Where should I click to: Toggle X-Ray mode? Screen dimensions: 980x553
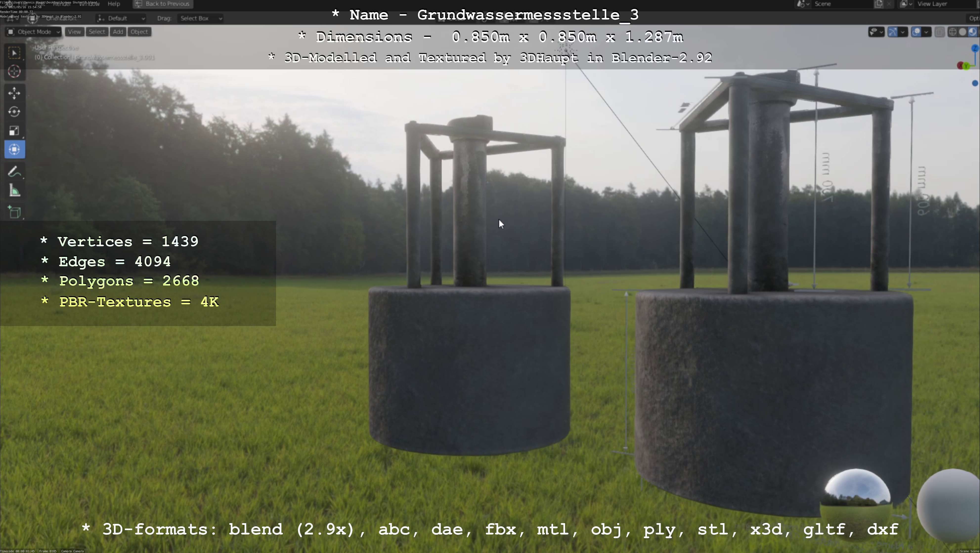(940, 32)
